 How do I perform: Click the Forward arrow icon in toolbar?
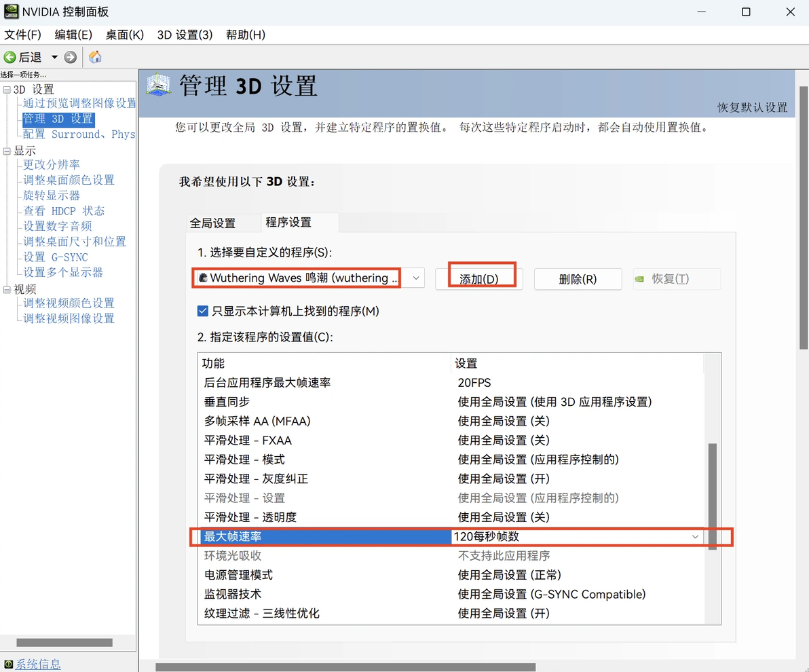[x=70, y=57]
